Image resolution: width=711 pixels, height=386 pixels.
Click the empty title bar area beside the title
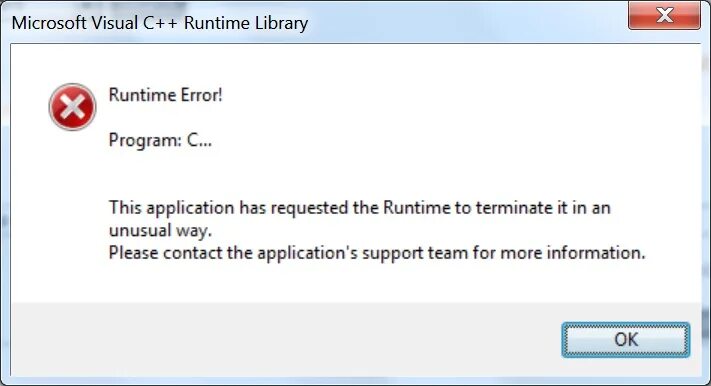[467, 23]
